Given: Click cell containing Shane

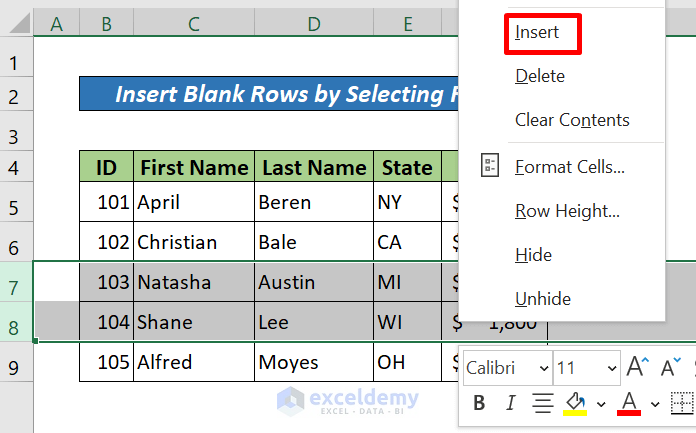Looking at the screenshot, I should point(194,322).
